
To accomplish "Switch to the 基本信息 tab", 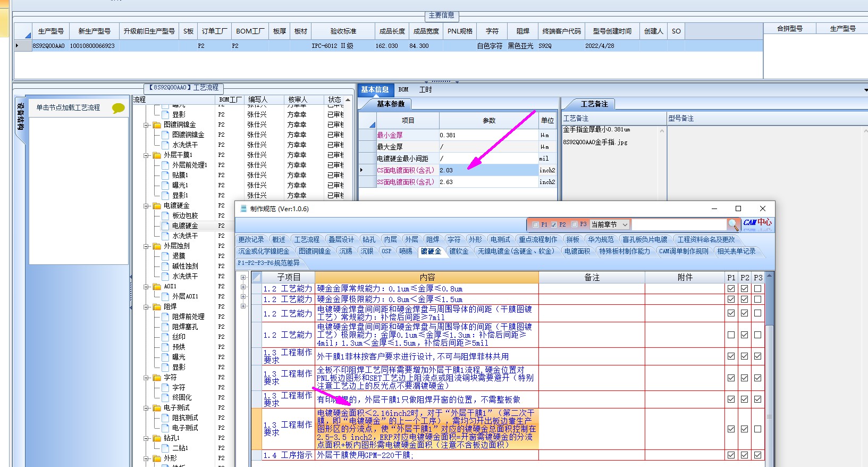I will click(375, 89).
